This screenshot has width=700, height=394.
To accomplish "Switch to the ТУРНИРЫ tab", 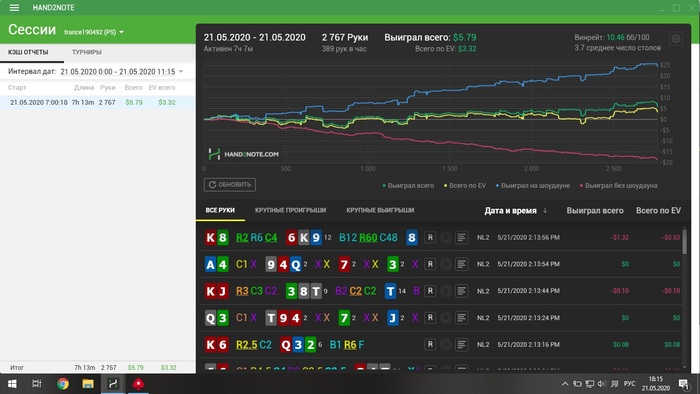I will 87,52.
